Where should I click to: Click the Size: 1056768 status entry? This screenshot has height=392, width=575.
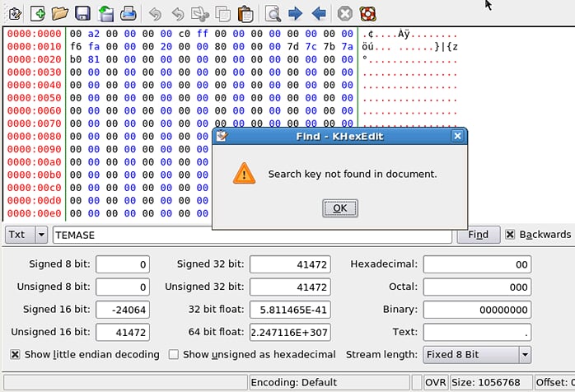(x=491, y=382)
